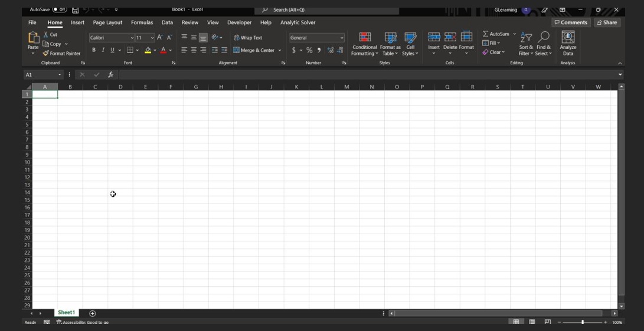This screenshot has height=331, width=644.
Task: Toggle the AutoSave switch
Action: pyautogui.click(x=60, y=9)
